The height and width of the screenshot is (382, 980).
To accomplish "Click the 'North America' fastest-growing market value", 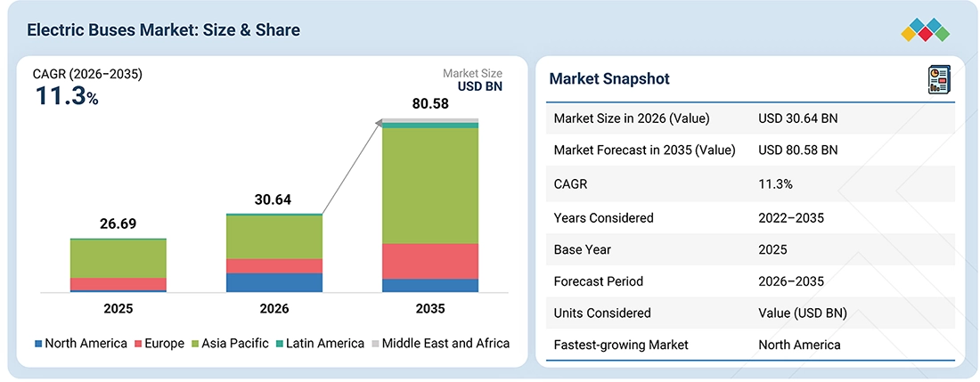I will coord(799,345).
